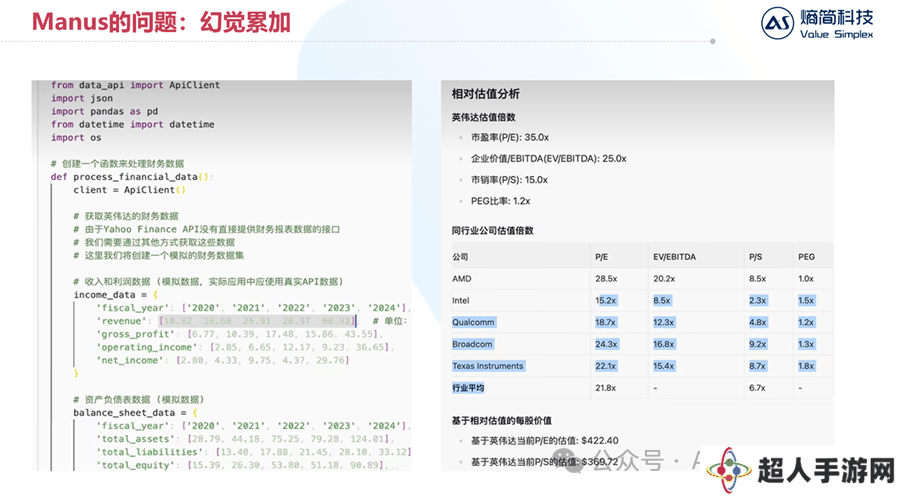Viewport: 900px width, 496px height.
Task: Click the bullet "市盈率(P/E): 35.0x"
Action: (x=510, y=137)
